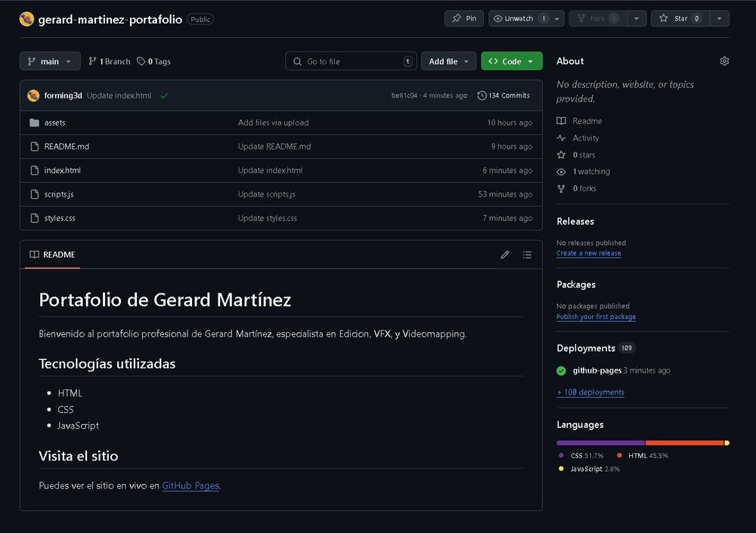The image size is (756, 533).
Task: Select the JavaScript 2.8% language entry
Action: tap(589, 469)
